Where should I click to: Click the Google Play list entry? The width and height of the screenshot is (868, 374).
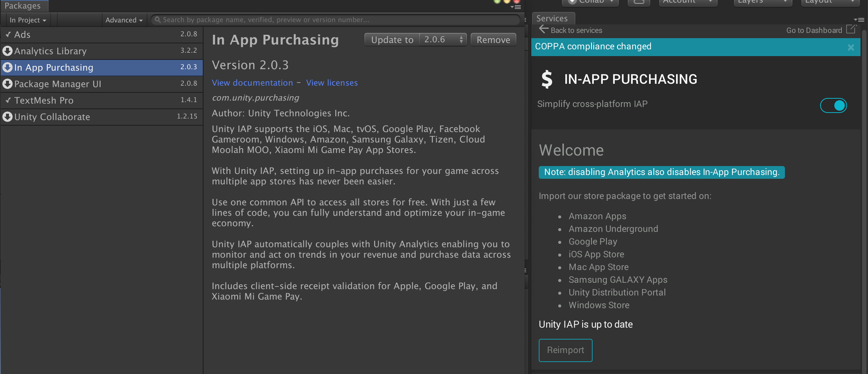click(593, 242)
